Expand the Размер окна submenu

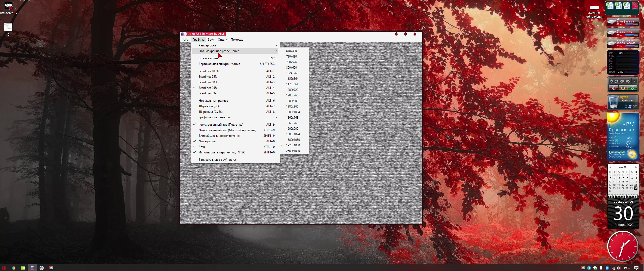tap(235, 45)
